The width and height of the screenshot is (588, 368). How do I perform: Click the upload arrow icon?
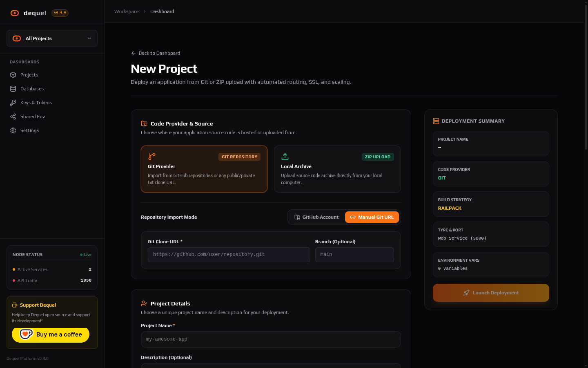click(x=285, y=157)
